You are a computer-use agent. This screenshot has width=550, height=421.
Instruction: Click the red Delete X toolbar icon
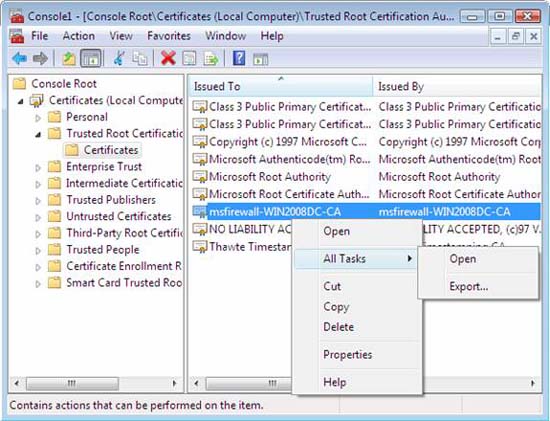tap(168, 58)
